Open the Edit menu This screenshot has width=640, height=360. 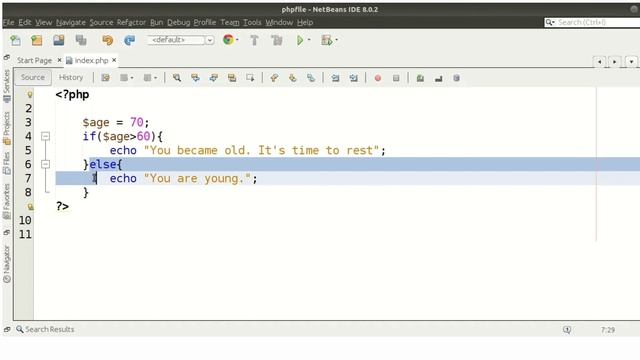pos(24,22)
